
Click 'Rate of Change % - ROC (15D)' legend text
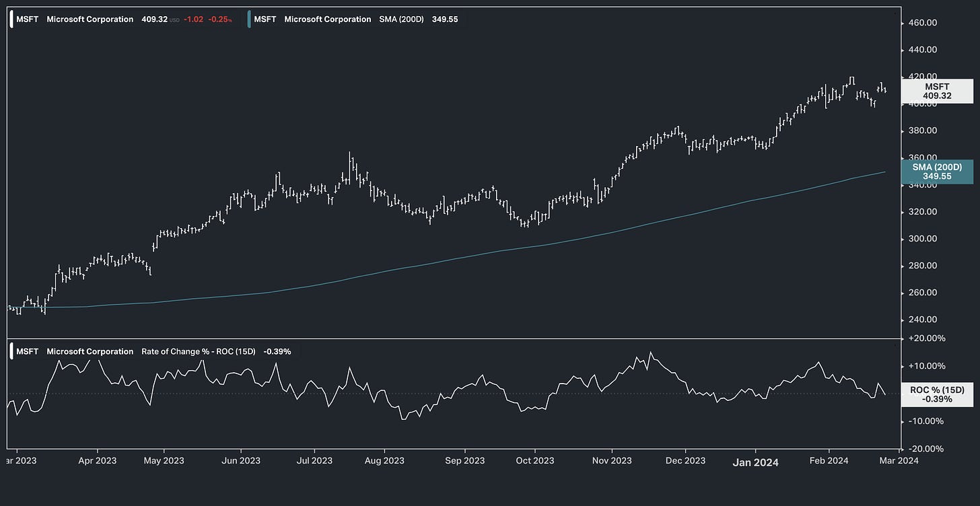tap(199, 351)
